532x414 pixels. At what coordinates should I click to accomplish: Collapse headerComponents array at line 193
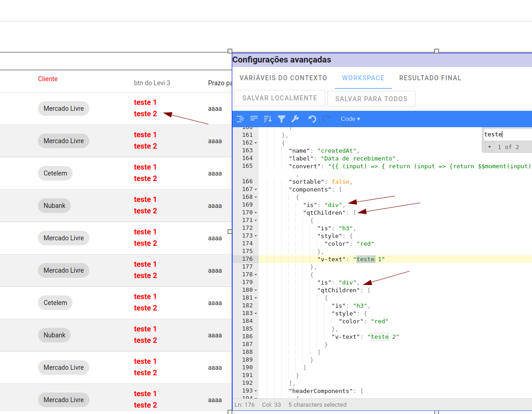[256, 391]
